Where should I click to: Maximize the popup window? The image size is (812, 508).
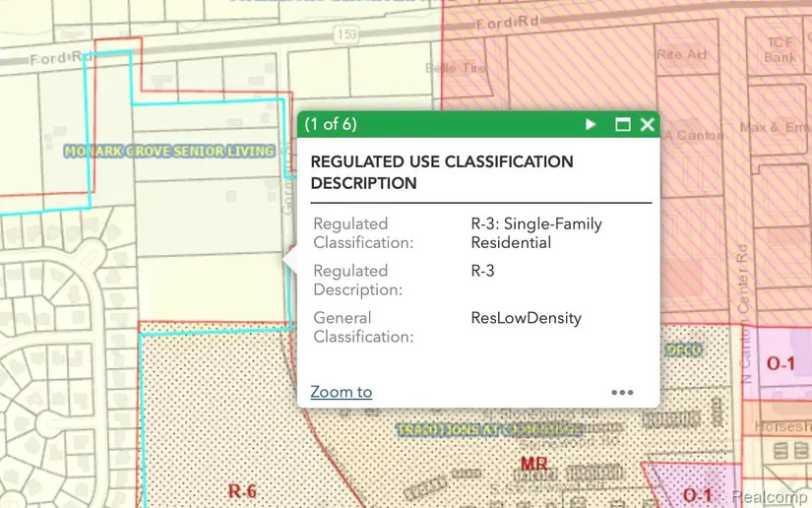pos(622,124)
